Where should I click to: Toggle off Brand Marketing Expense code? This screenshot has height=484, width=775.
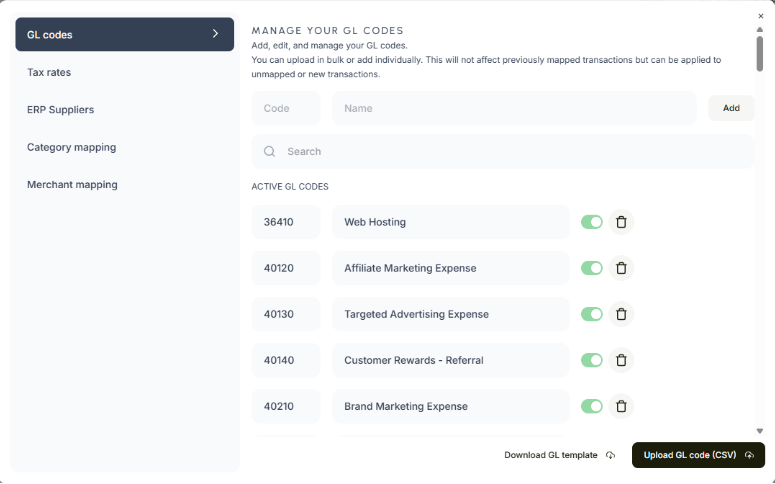coord(592,406)
